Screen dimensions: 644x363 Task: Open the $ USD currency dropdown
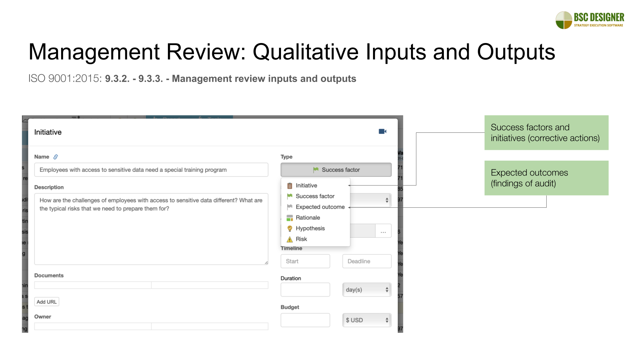[367, 320]
